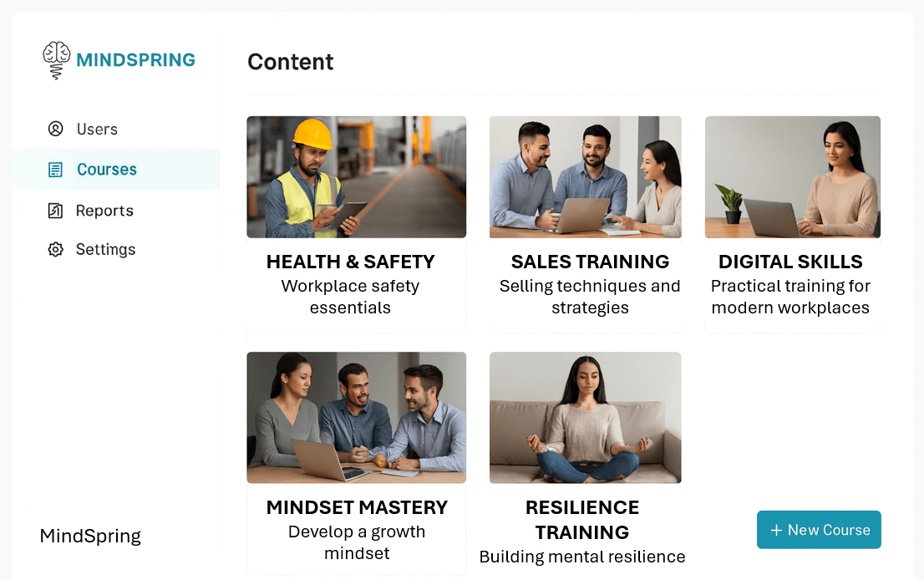Go to the Reports section
Screen dimensions: 924x580
pyautogui.click(x=90, y=211)
